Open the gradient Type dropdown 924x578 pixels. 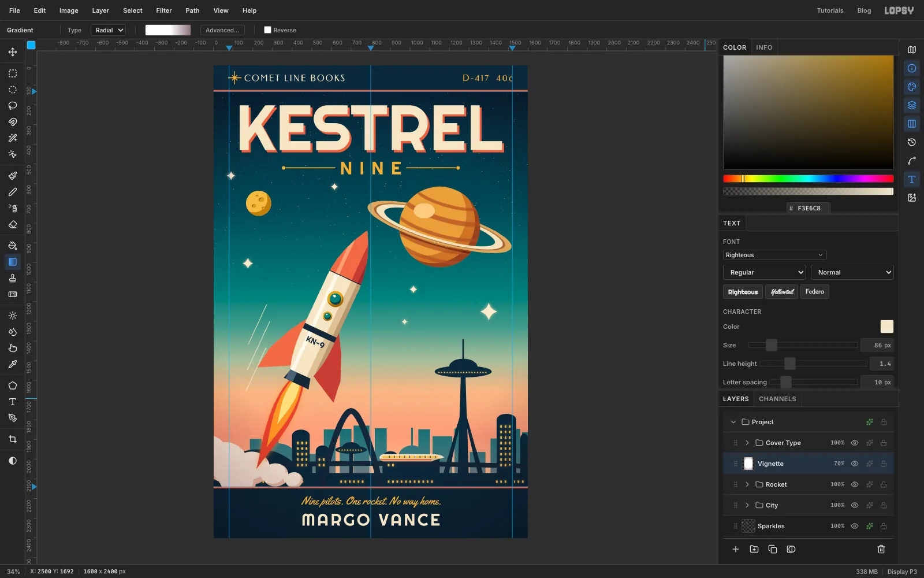[x=108, y=30]
